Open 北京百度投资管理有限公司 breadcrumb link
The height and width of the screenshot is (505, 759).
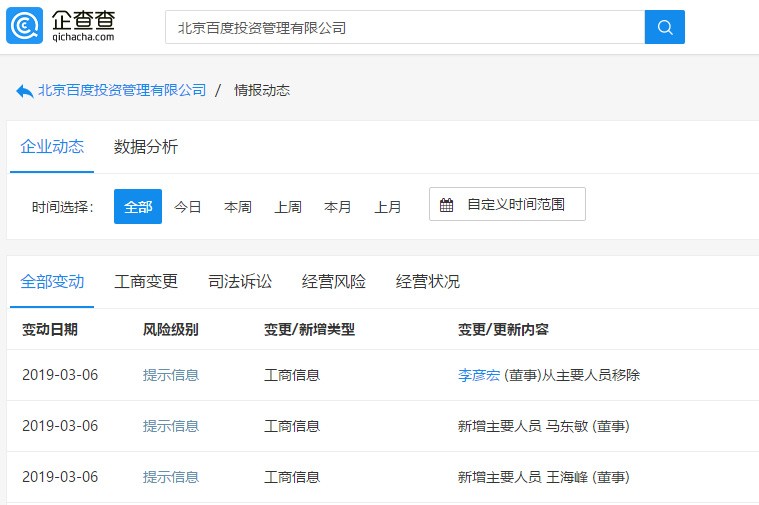(121, 90)
